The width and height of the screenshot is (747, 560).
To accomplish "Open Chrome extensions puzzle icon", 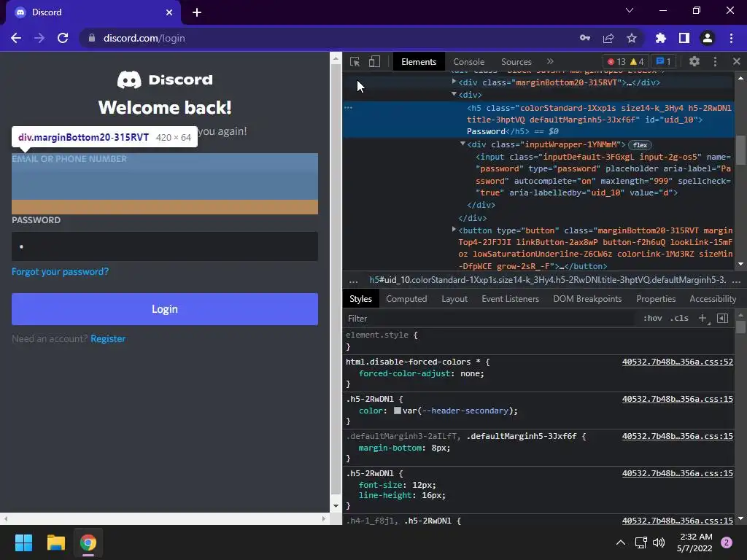I will [660, 38].
